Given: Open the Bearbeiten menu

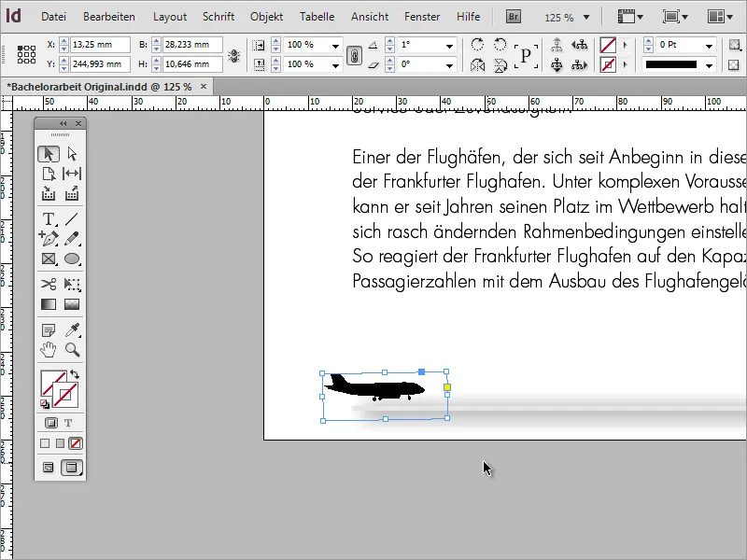Looking at the screenshot, I should click(x=109, y=17).
